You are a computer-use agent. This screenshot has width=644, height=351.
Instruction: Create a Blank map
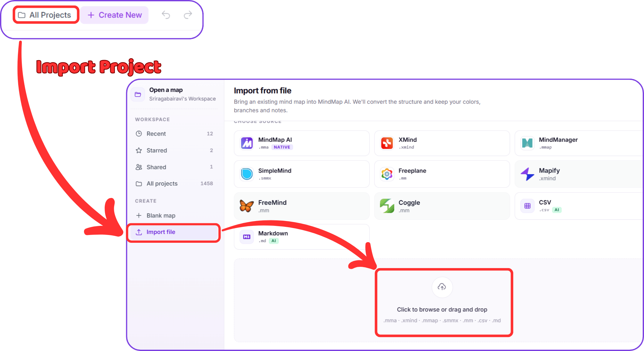pyautogui.click(x=174, y=215)
